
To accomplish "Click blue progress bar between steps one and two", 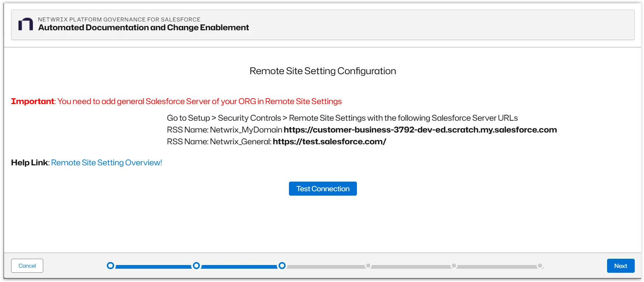I will [153, 266].
